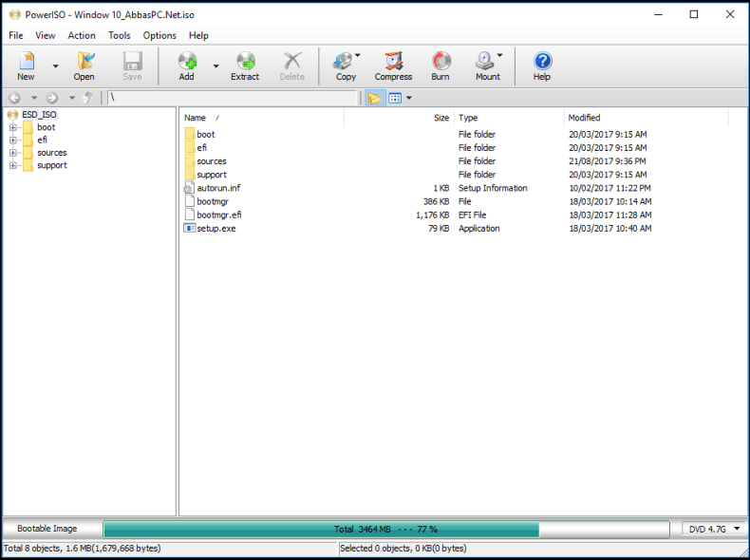Select the bootmgr.efi file name

219,215
